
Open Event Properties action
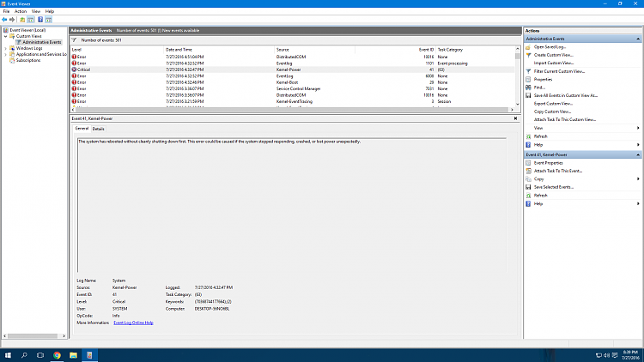click(548, 163)
